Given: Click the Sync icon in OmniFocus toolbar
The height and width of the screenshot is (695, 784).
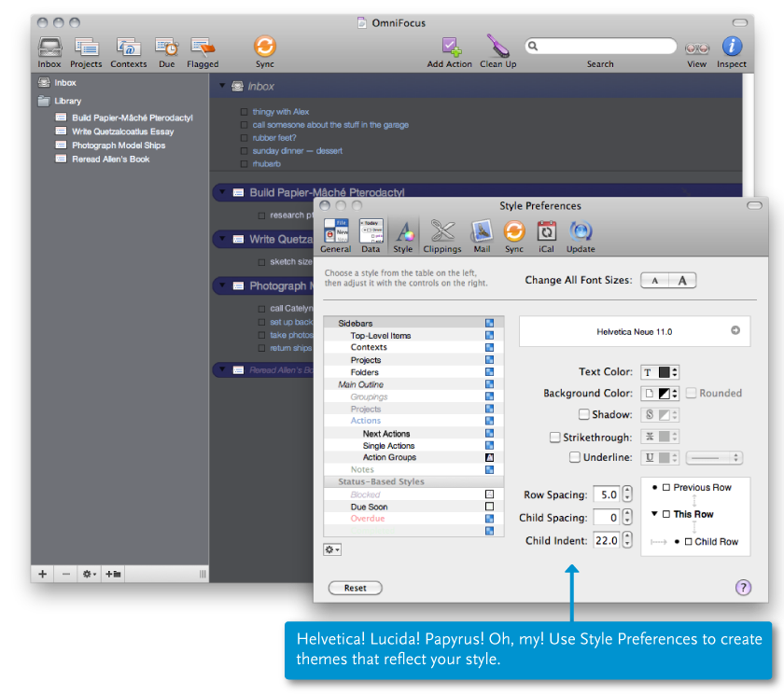Looking at the screenshot, I should [264, 52].
